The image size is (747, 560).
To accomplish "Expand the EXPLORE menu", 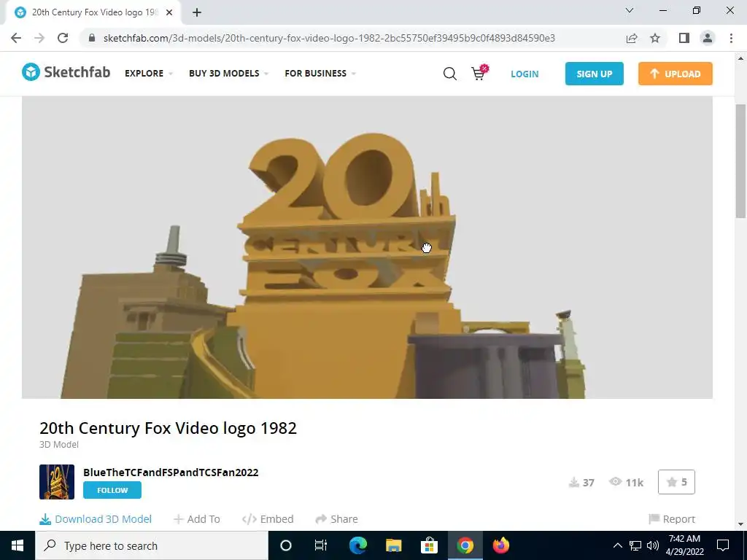I will coord(148,74).
